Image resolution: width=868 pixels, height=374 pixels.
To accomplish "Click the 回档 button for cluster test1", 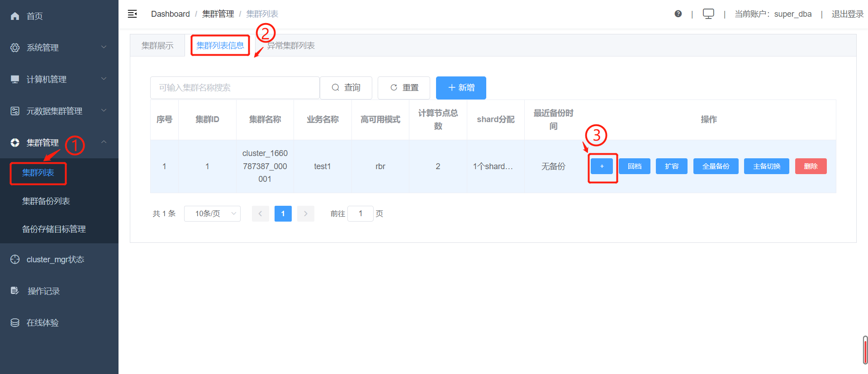I will point(635,166).
